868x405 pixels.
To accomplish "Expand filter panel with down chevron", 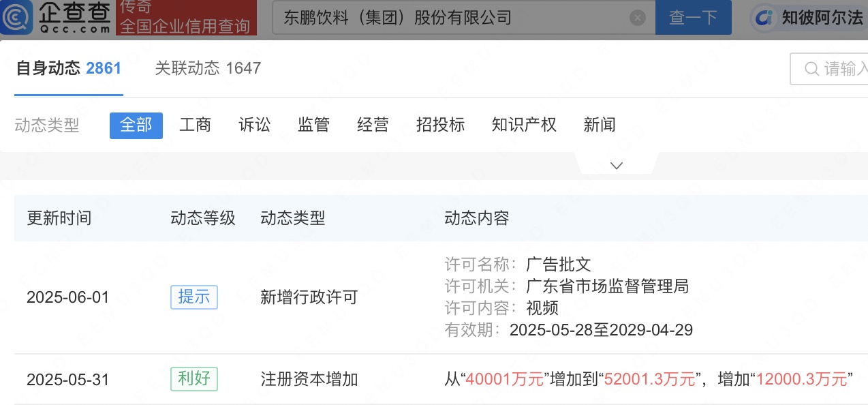I will coord(617,165).
